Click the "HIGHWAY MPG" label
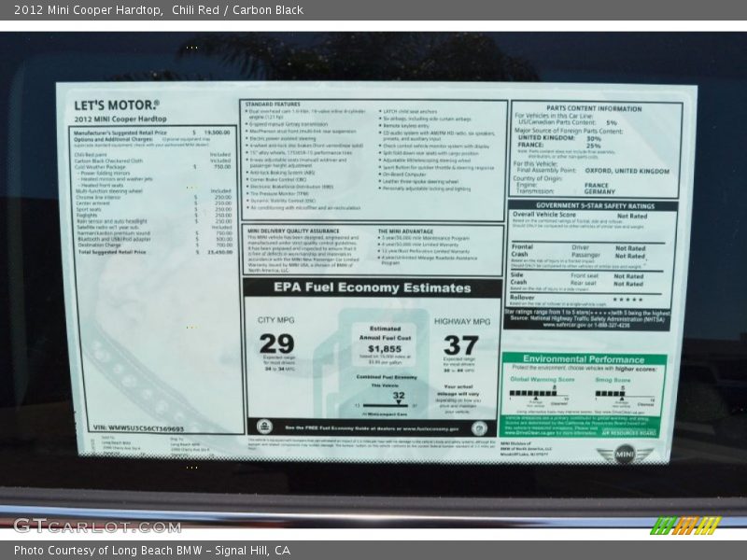Viewport: 747px width, 560px height. click(x=462, y=322)
